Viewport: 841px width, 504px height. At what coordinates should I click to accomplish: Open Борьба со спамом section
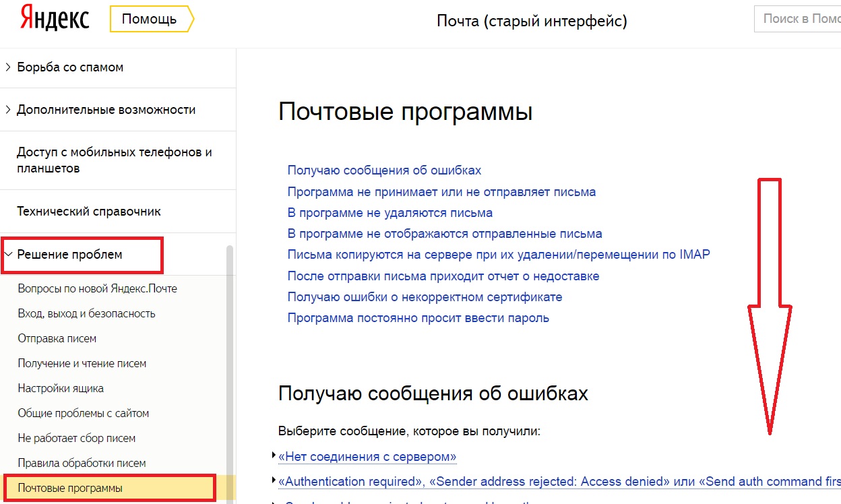(70, 67)
